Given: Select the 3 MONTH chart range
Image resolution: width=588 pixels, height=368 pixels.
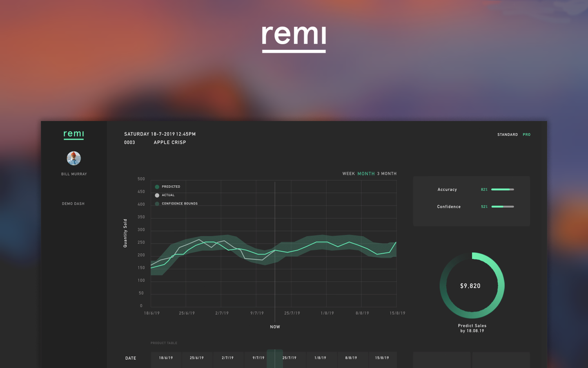Looking at the screenshot, I should click(x=387, y=174).
